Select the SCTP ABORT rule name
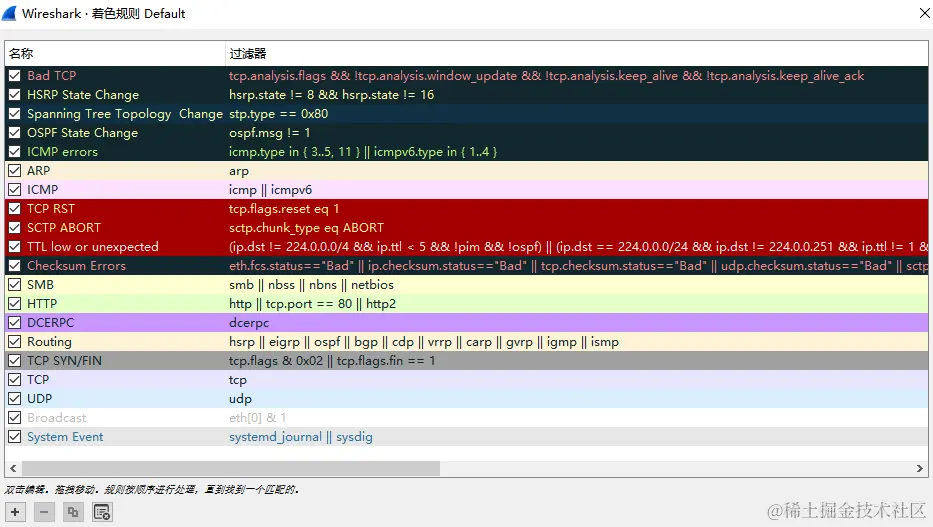 [64, 228]
